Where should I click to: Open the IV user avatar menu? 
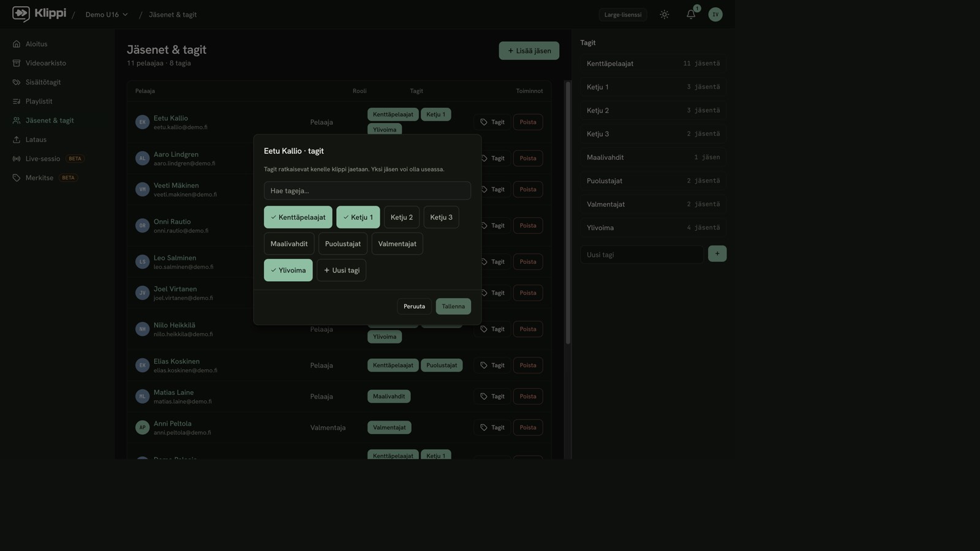pos(715,15)
